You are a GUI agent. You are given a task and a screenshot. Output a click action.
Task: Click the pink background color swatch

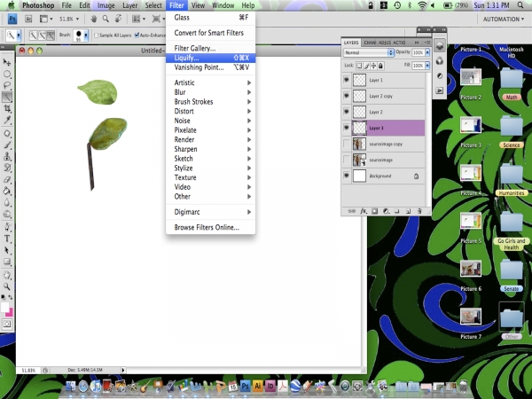(10, 312)
